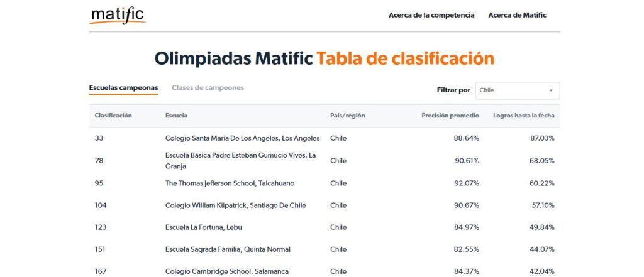The height and width of the screenshot is (277, 644).
Task: Click the Olimpiadas Matific page title
Action: click(x=234, y=58)
